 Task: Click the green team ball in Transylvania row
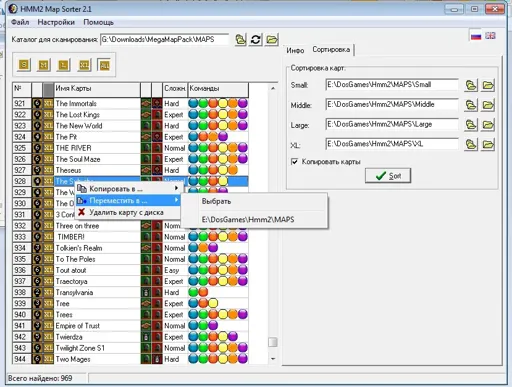(x=193, y=292)
